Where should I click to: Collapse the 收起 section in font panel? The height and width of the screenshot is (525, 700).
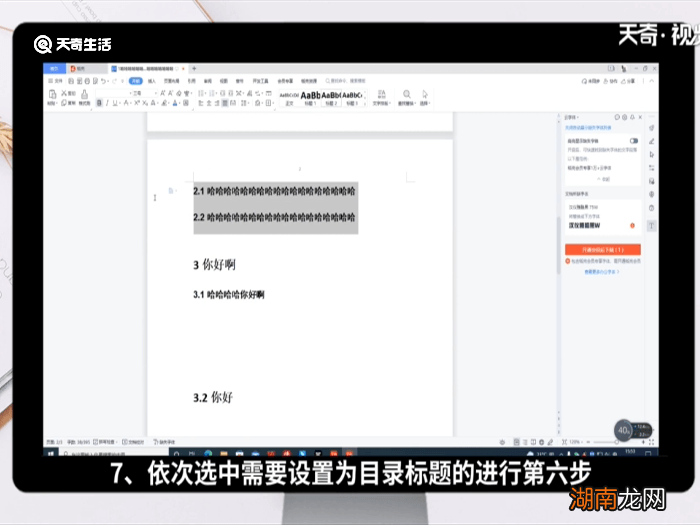point(604,179)
